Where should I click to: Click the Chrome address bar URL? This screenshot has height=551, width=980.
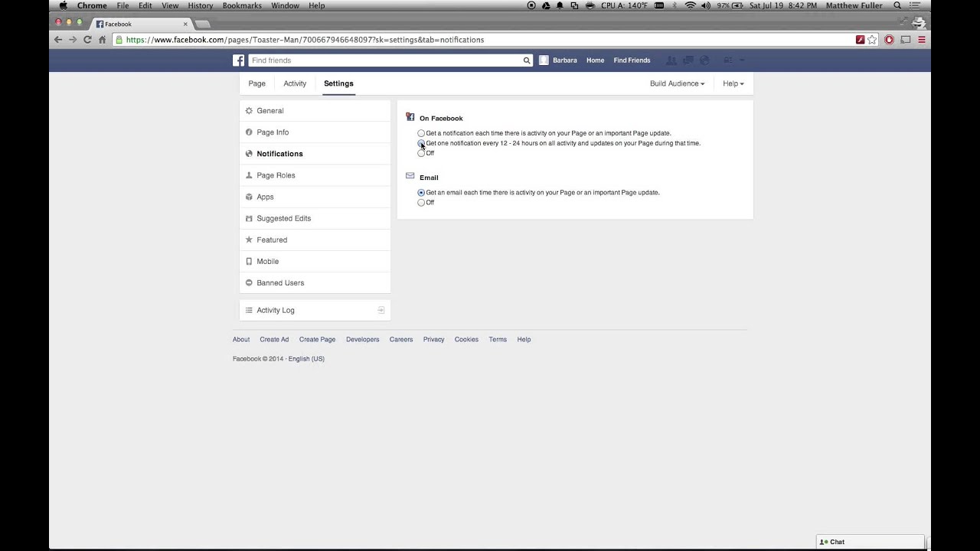click(x=305, y=40)
